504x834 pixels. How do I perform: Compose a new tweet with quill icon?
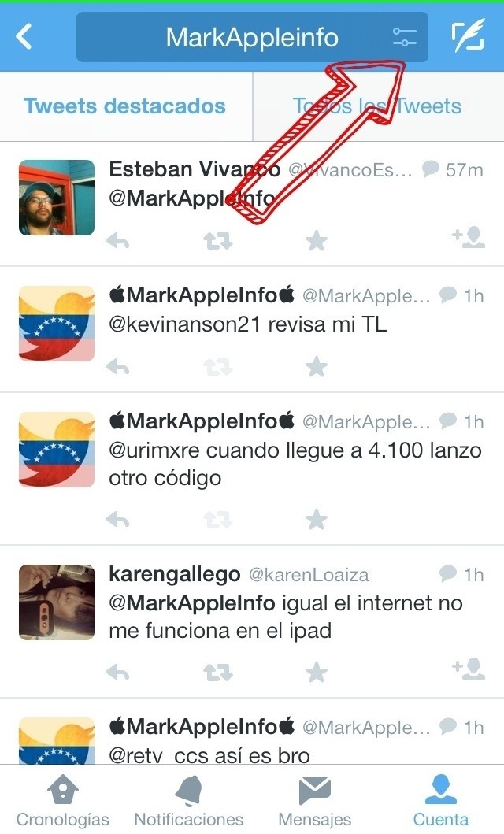coord(469,35)
